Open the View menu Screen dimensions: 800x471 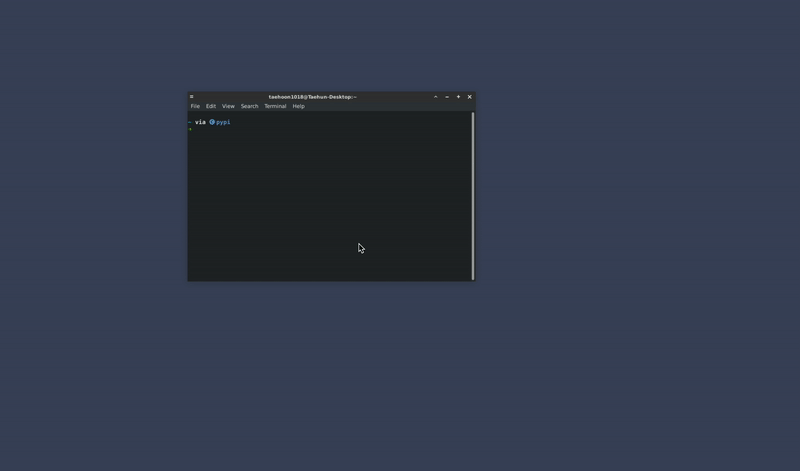pyautogui.click(x=228, y=106)
